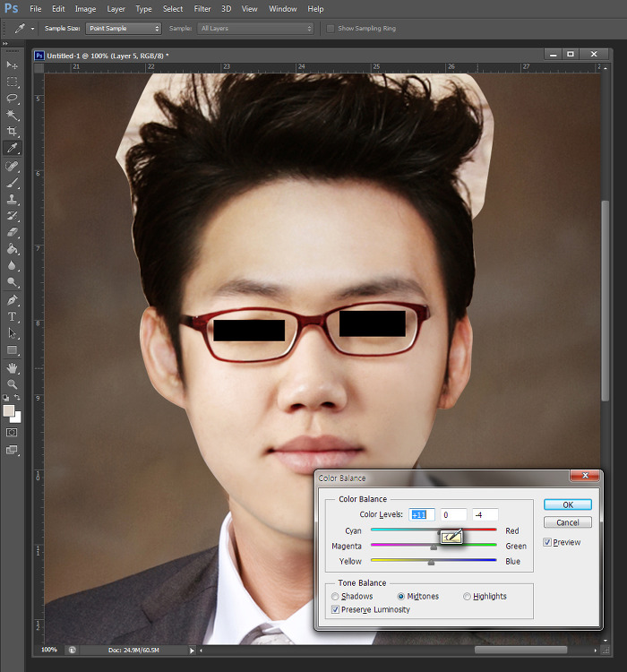Choose the Shadows tone balance option
Viewport: 627px width, 672px height.
(x=336, y=596)
